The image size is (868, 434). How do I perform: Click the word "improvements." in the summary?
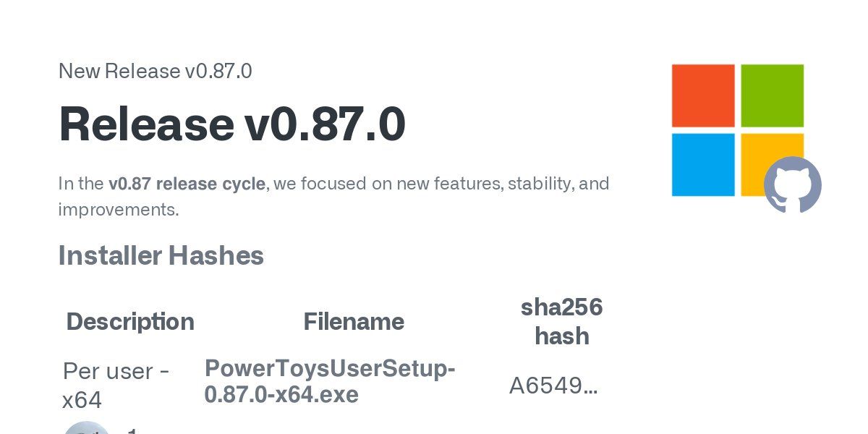(118, 210)
